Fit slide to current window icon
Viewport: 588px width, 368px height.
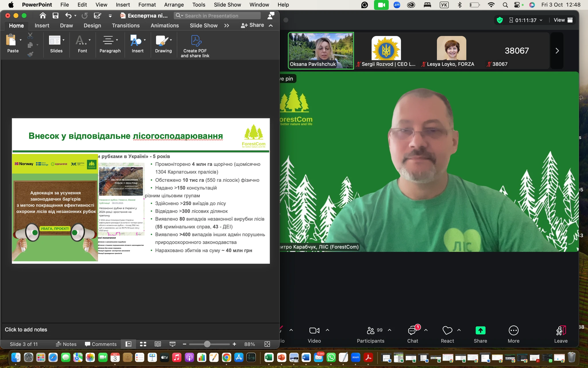point(267,344)
